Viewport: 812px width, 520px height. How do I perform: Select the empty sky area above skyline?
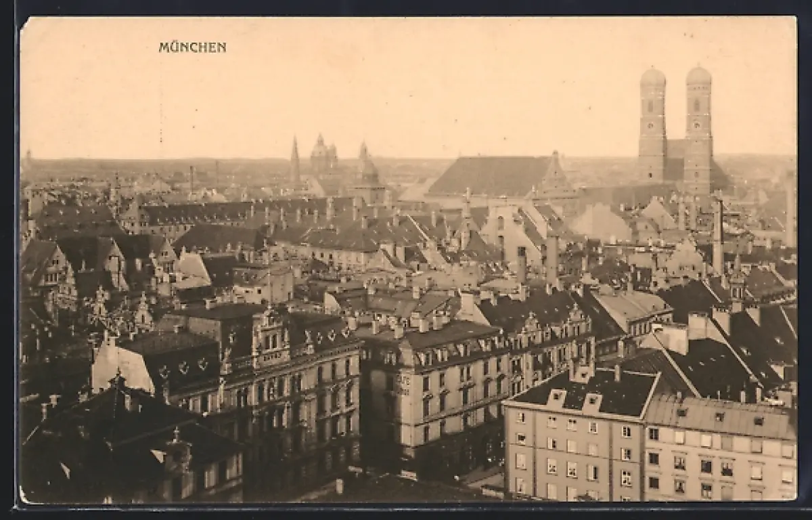tap(440, 81)
